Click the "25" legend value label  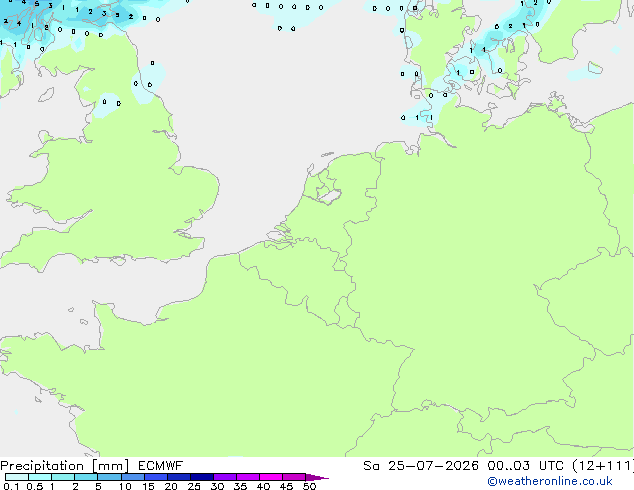point(194,486)
